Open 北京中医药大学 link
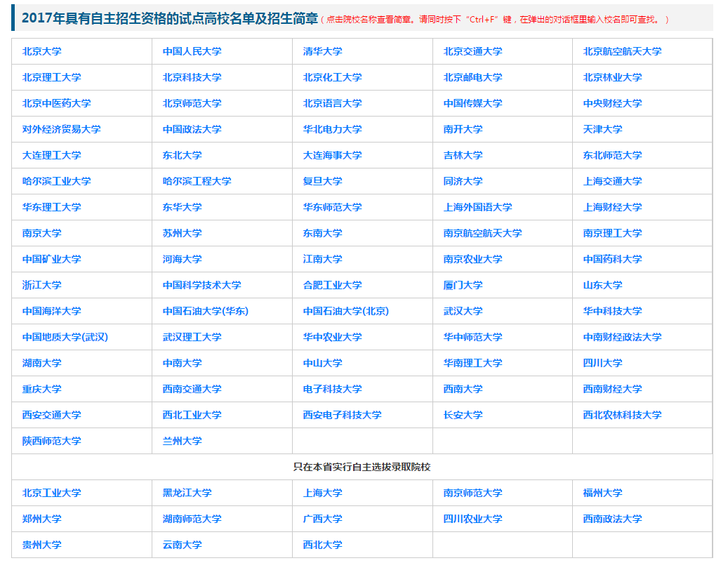728x563 pixels. pos(57,103)
